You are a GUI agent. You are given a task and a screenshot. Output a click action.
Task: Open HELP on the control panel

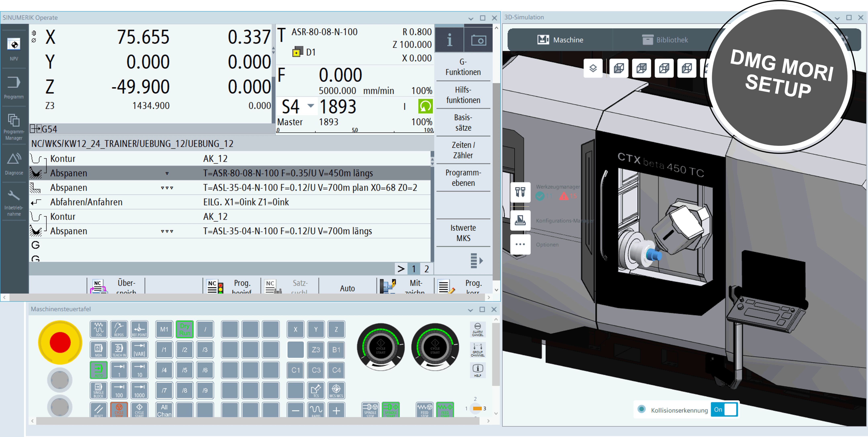477,370
